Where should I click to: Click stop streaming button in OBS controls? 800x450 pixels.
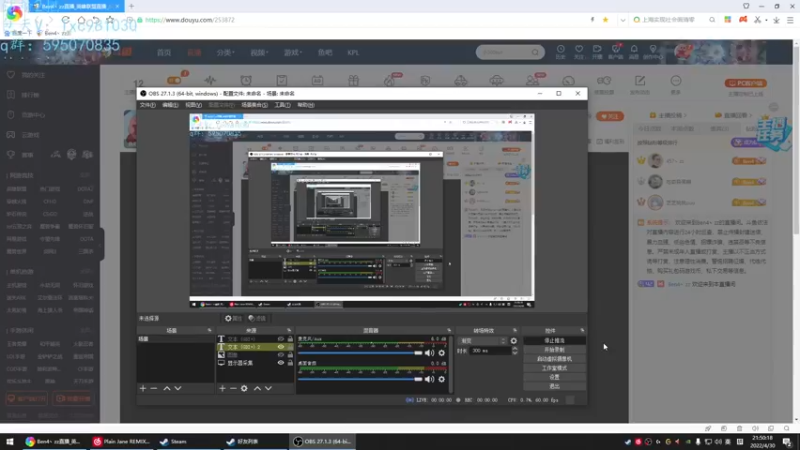[x=554, y=340]
